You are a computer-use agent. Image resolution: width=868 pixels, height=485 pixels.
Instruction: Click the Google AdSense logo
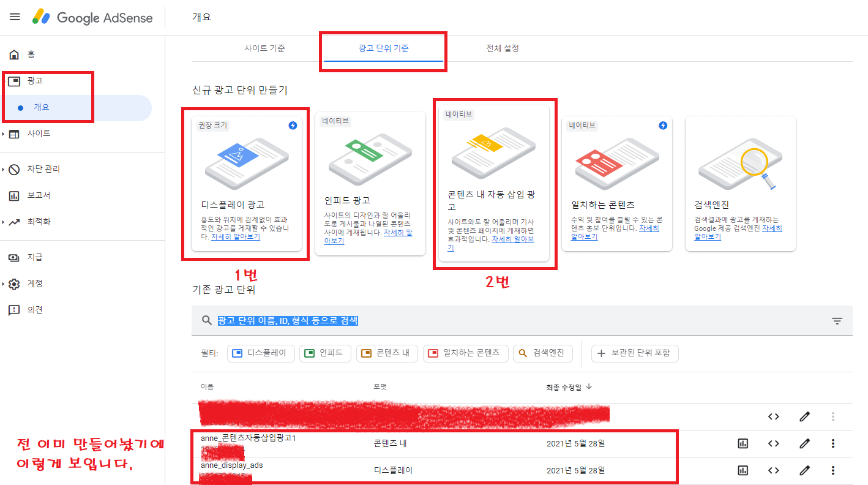pyautogui.click(x=92, y=17)
